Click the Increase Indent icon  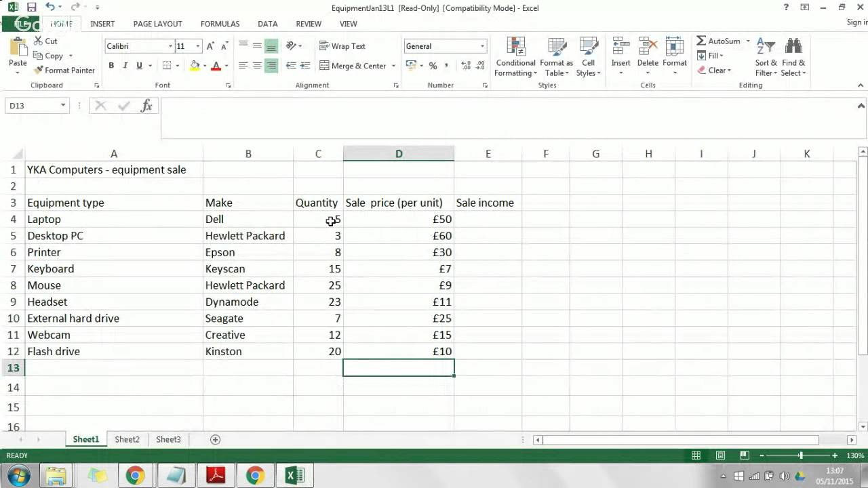[x=305, y=66]
